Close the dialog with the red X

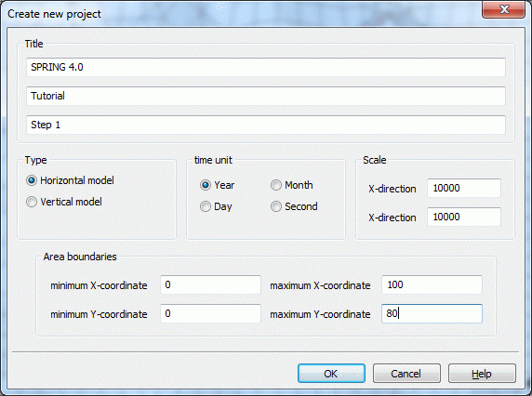pos(504,9)
